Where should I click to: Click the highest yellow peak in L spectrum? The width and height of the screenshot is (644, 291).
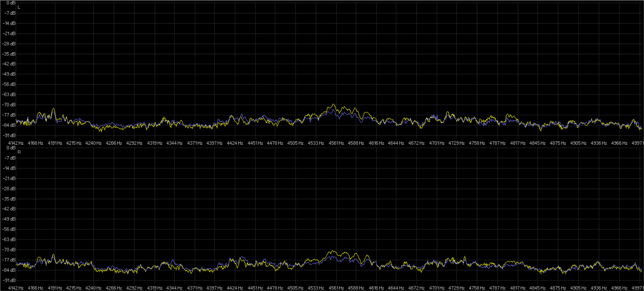tap(333, 104)
